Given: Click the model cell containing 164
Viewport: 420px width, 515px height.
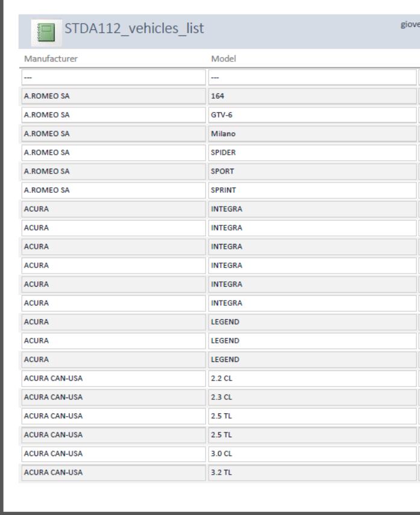Looking at the screenshot, I should coord(313,96).
